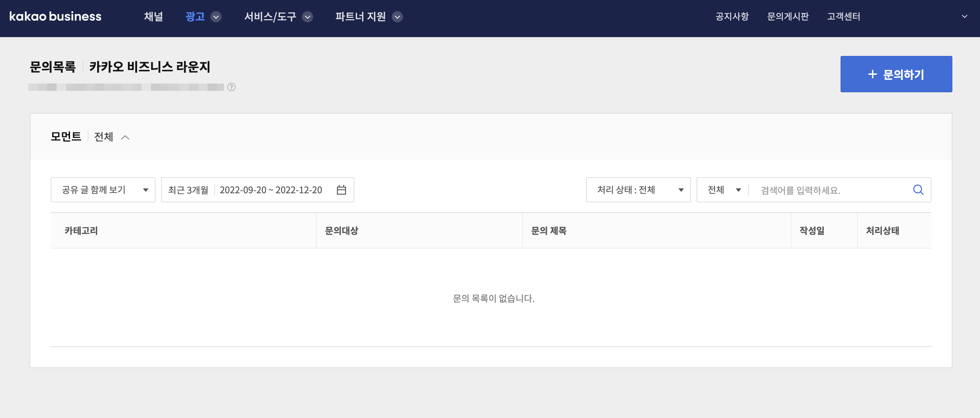Expand the 광고 menu chevron

coord(216,17)
